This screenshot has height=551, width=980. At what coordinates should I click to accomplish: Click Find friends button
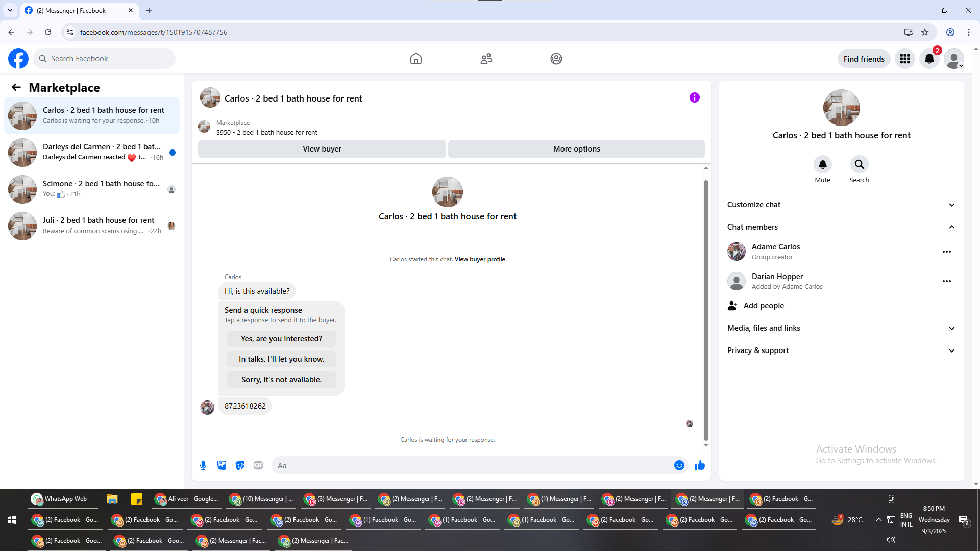(864, 59)
